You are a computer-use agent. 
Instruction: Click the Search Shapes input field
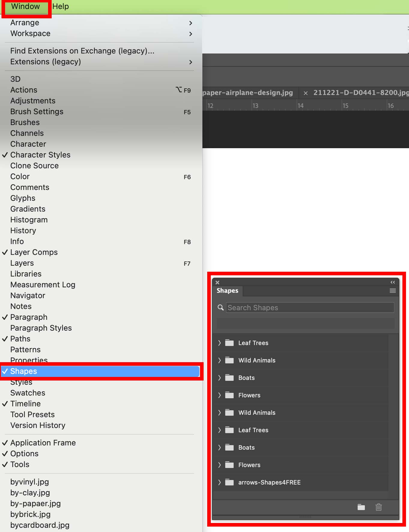tap(310, 307)
